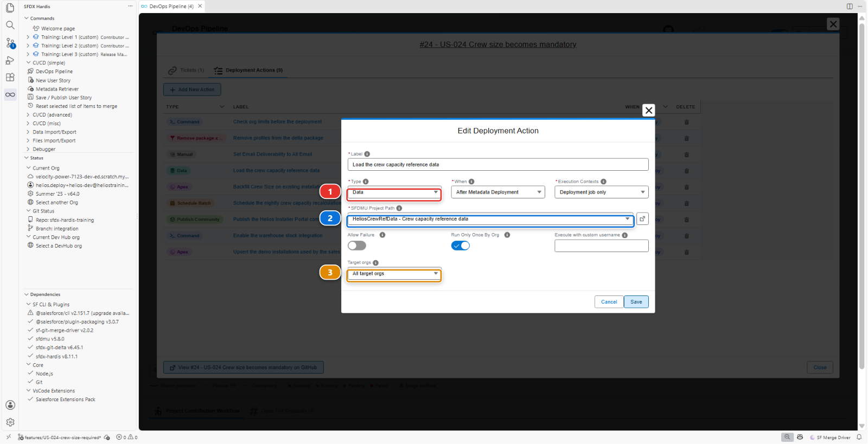Click Execute with custom username field

[602, 246]
